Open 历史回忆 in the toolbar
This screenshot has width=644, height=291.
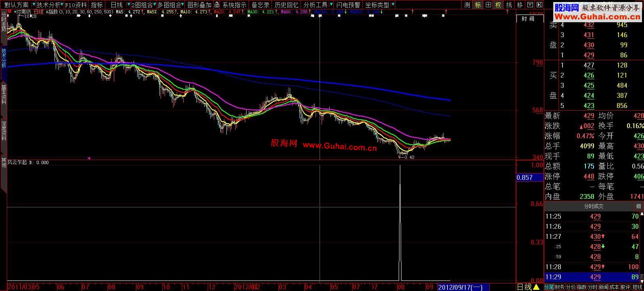point(286,5)
